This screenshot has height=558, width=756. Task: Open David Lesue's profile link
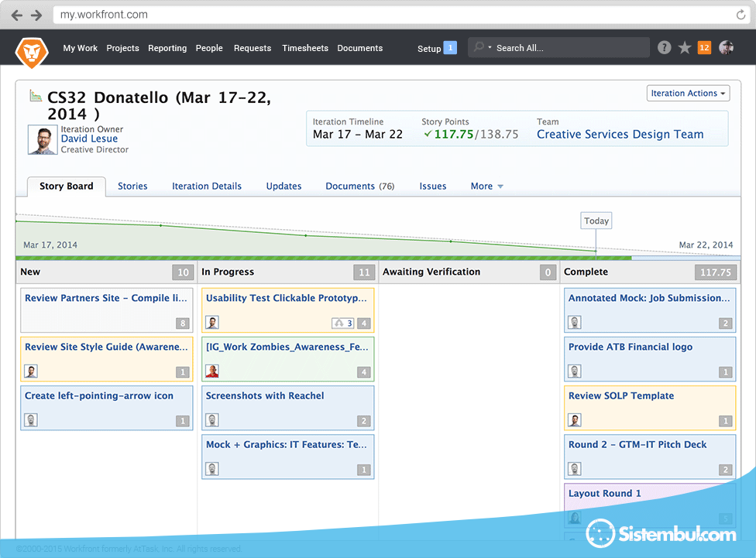(x=89, y=139)
